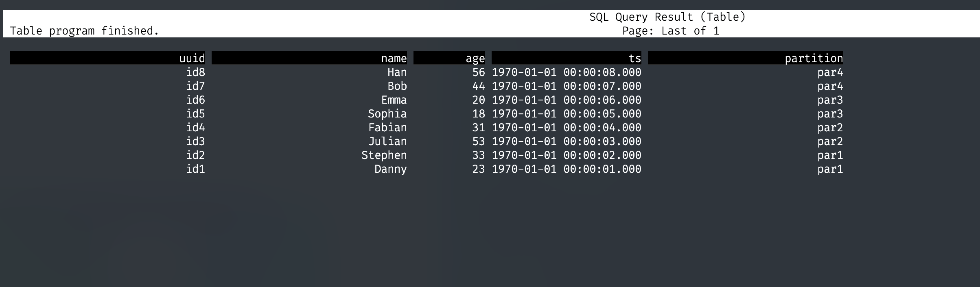Click the 'Table program finished.' status text
The height and width of the screenshot is (287, 980).
point(84,31)
